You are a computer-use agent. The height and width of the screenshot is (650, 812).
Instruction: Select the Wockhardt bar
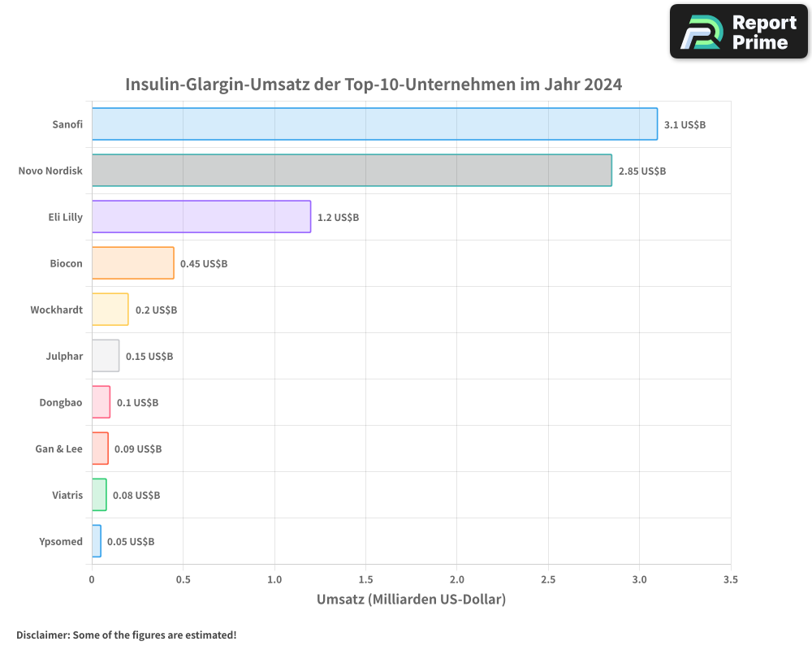110,310
